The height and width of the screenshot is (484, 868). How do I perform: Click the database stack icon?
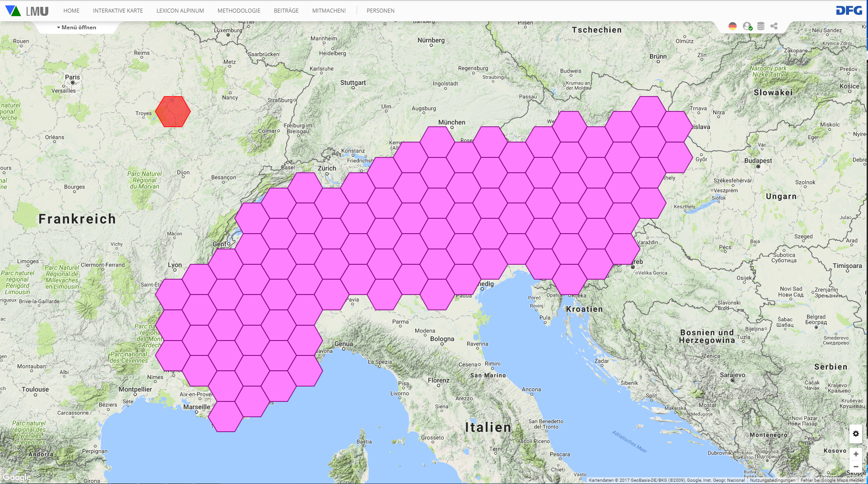761,26
